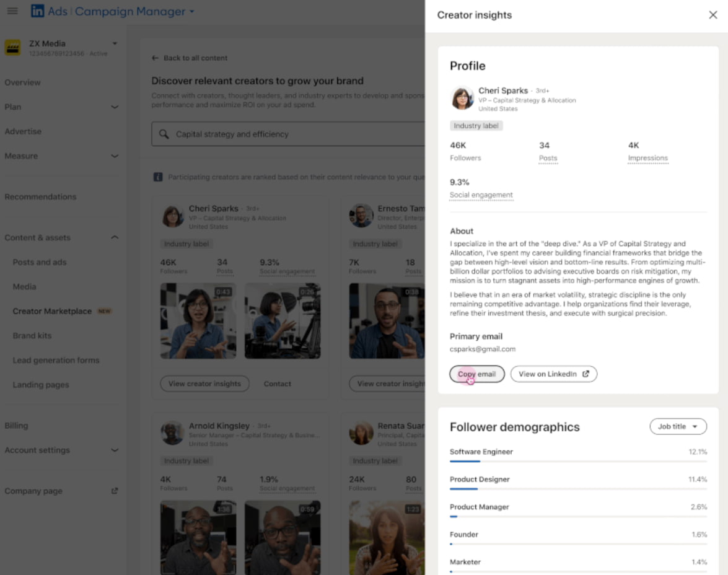Click the Marketer demographic row
Image resolution: width=728 pixels, height=575 pixels.
578,565
